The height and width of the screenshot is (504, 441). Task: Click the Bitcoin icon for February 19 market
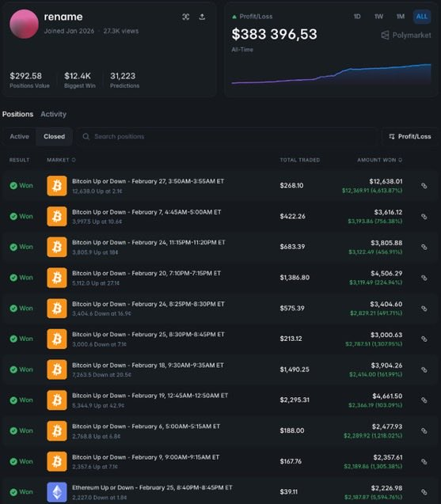57,400
